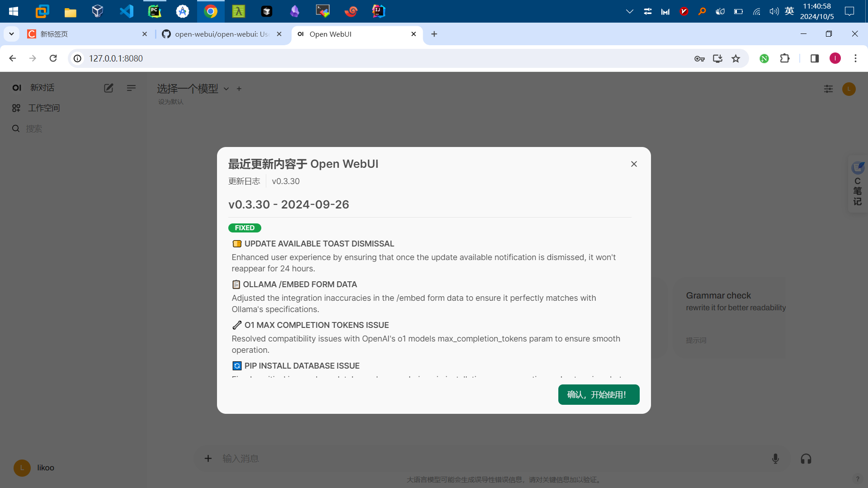Screen dimensions: 868x488
Task: Click the FIXED green badge
Action: (245, 228)
